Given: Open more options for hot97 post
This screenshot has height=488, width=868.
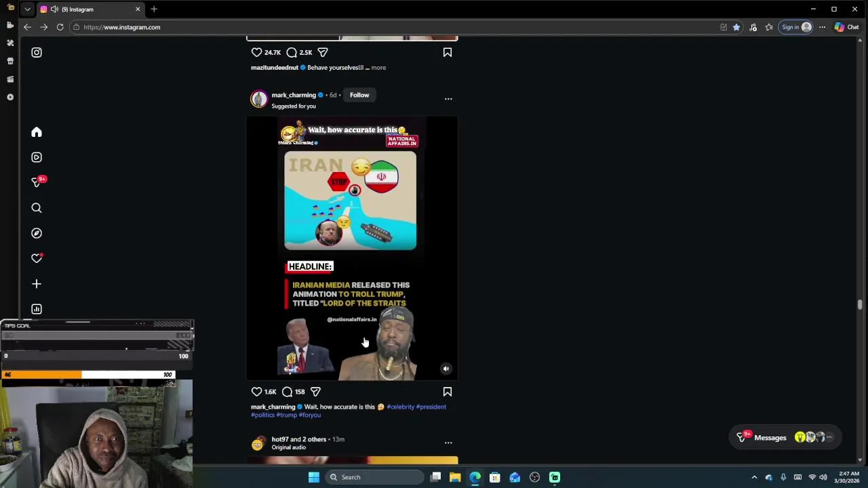Looking at the screenshot, I should point(448,443).
